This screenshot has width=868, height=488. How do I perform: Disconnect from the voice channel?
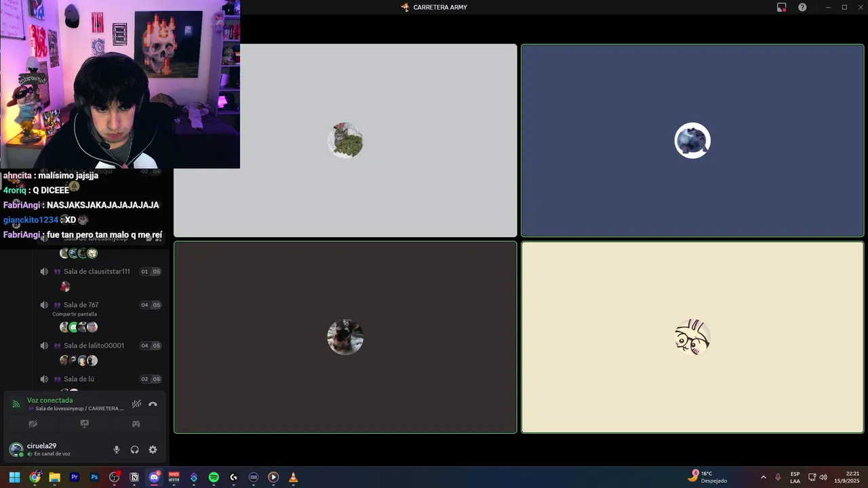[x=153, y=404]
